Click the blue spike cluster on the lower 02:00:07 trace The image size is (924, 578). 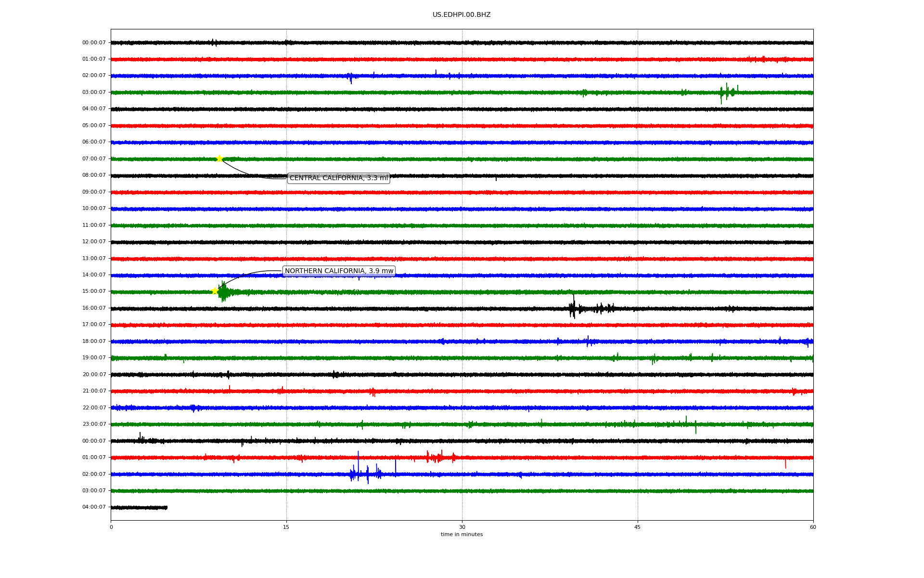pyautogui.click(x=366, y=473)
